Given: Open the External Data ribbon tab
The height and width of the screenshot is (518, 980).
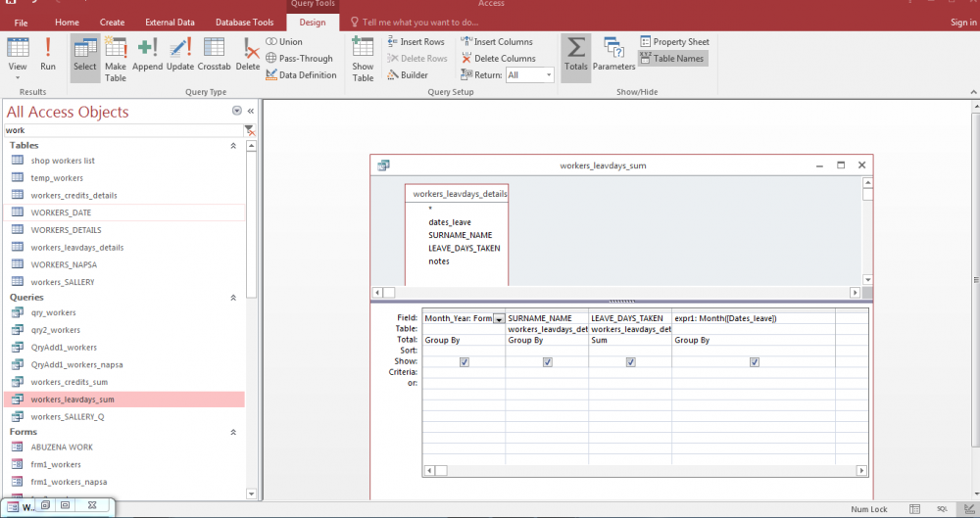Looking at the screenshot, I should (x=170, y=22).
